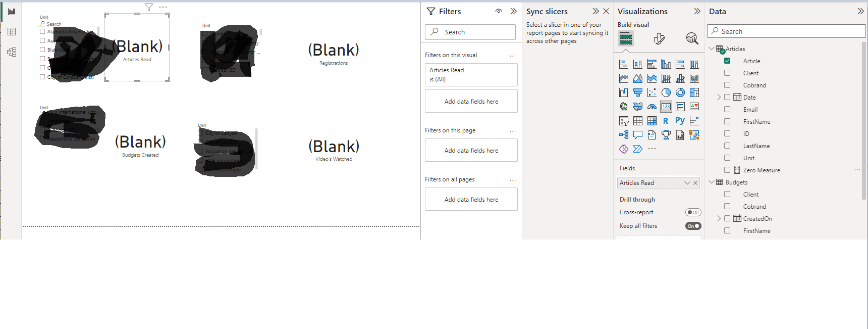
Task: Click the Filters pane search box
Action: 470,32
